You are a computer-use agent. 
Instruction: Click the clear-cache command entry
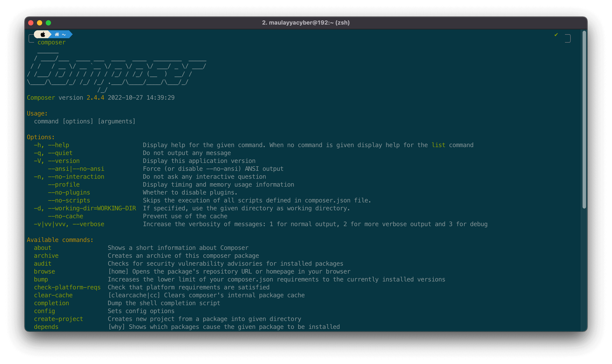click(x=53, y=295)
